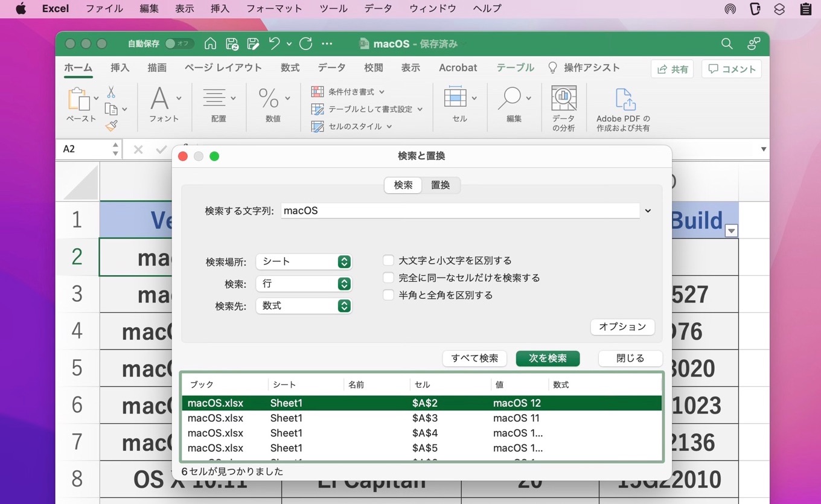Click the Conditional Formatting icon
Image resolution: width=821 pixels, height=504 pixels.
[x=318, y=92]
